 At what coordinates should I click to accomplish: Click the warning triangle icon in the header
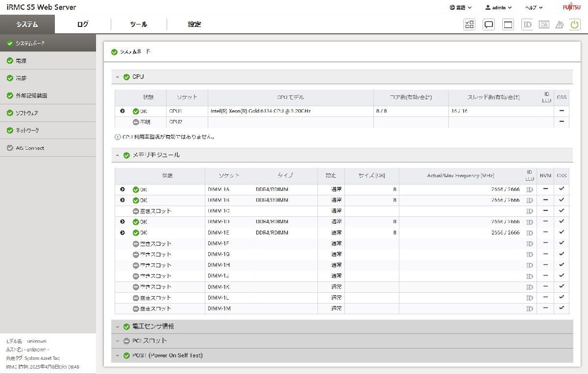560,24
